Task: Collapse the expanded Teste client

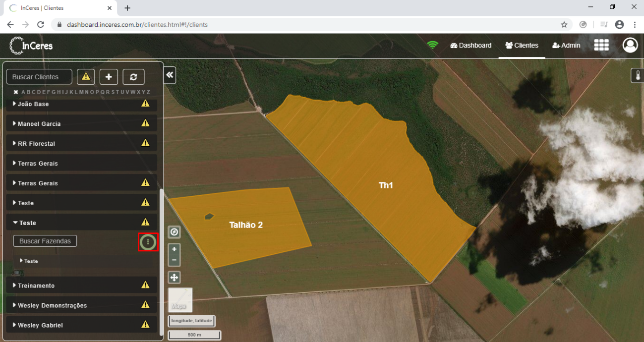Action: pyautogui.click(x=15, y=223)
